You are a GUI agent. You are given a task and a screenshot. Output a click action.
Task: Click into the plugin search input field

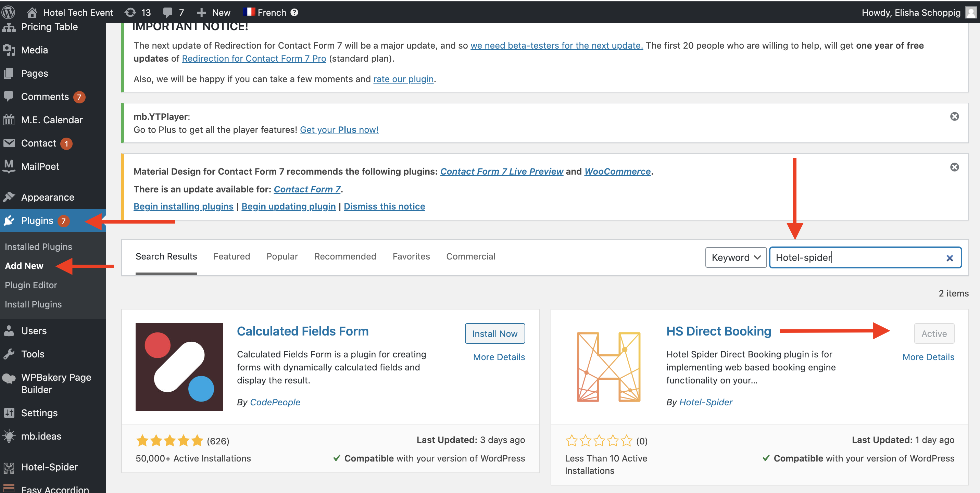pos(856,257)
